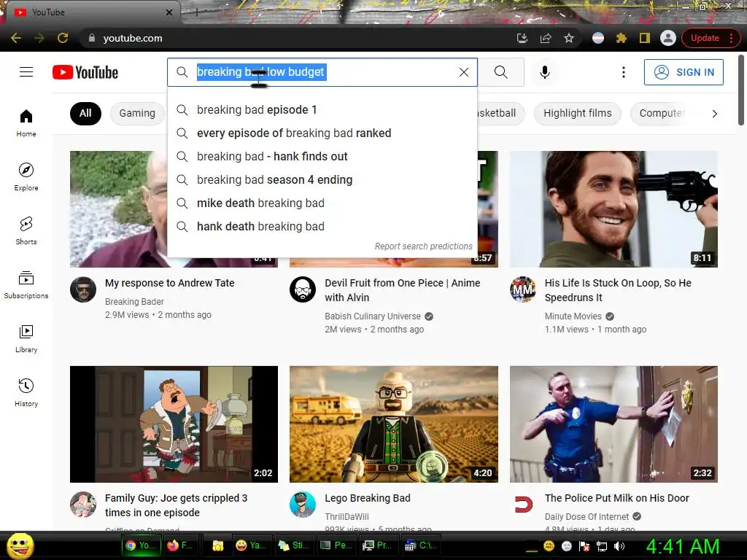Open the Minute Movies channel avatar
This screenshot has width=747, height=560.
(522, 289)
